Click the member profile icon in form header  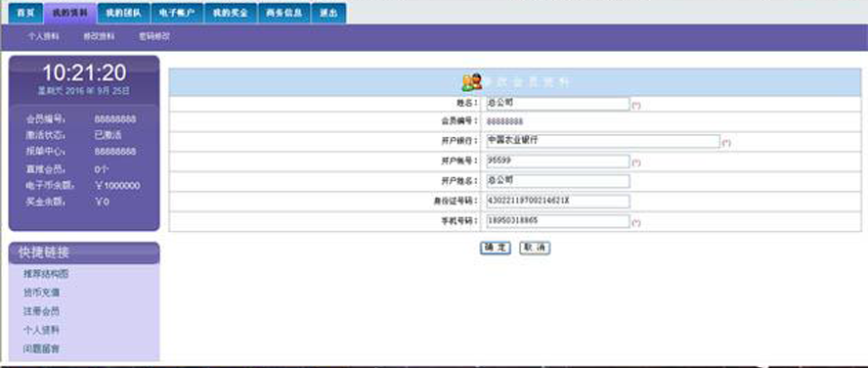tap(472, 82)
